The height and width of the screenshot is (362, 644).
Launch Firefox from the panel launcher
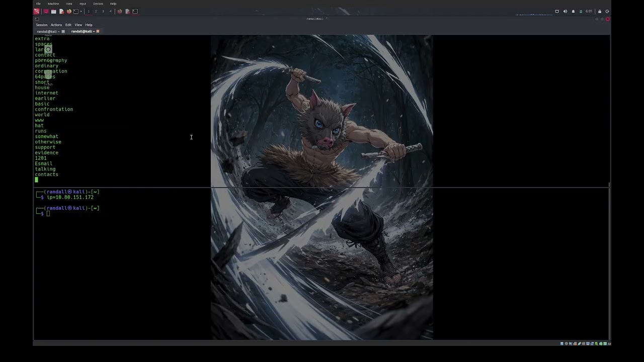tap(69, 11)
